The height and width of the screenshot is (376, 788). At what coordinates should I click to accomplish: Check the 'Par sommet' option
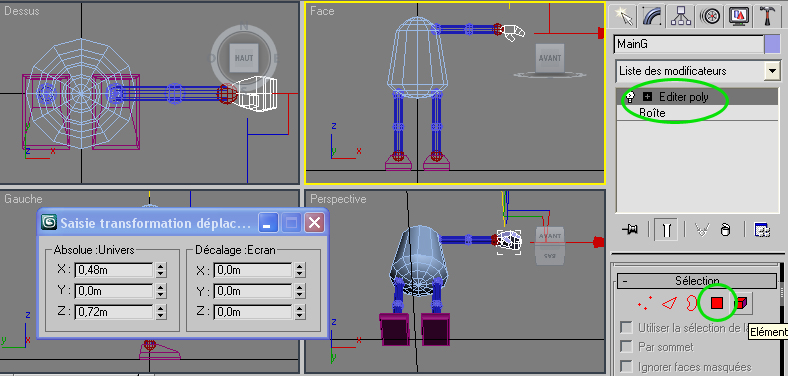[626, 347]
